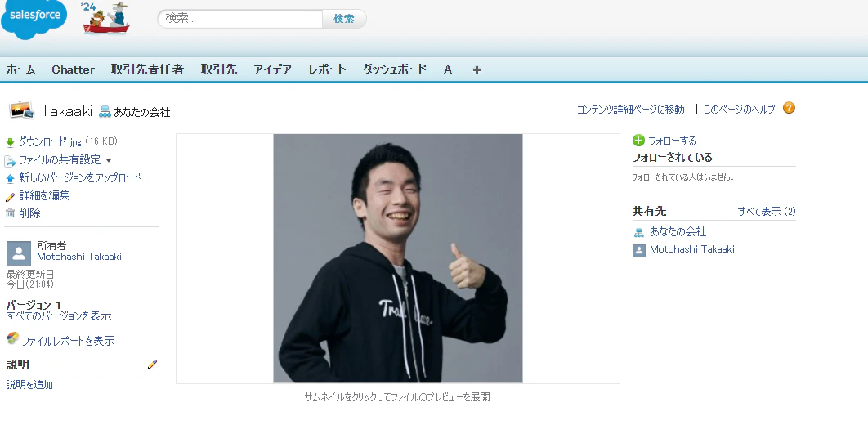
Task: Click 新しいバージョンをアップロード link
Action: point(80,177)
